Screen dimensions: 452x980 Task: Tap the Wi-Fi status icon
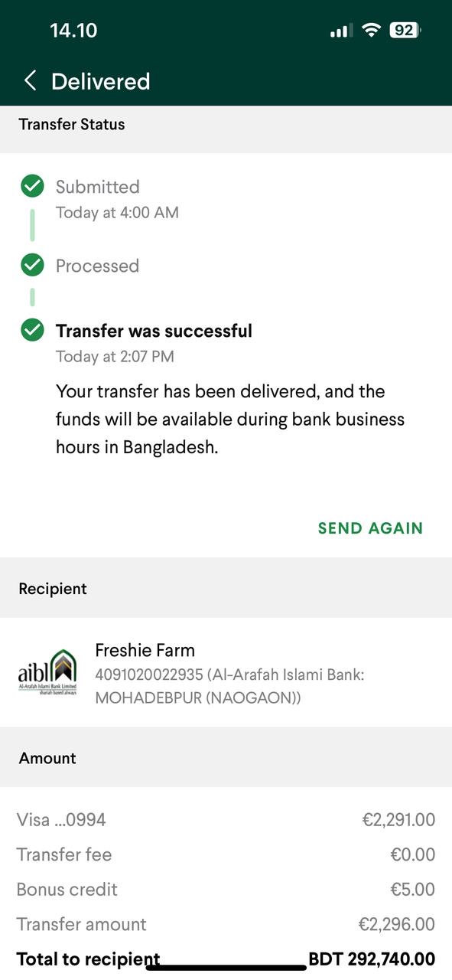(x=372, y=31)
